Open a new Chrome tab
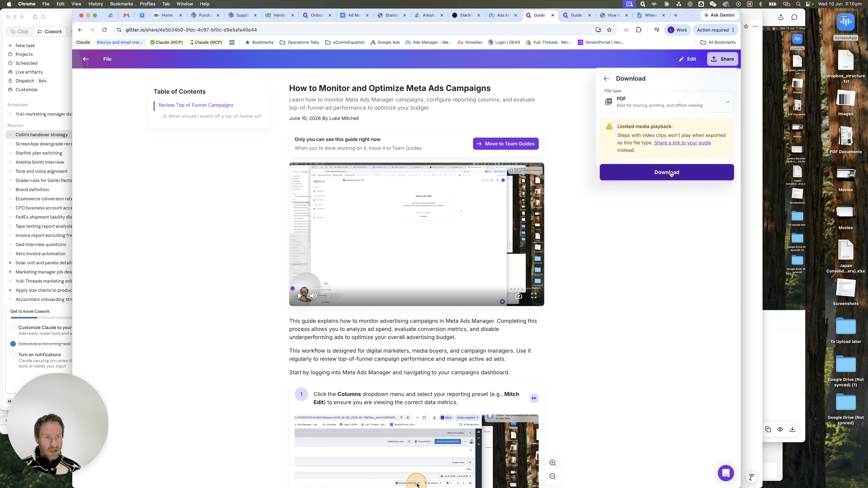This screenshot has height=488, width=868. 675,15
